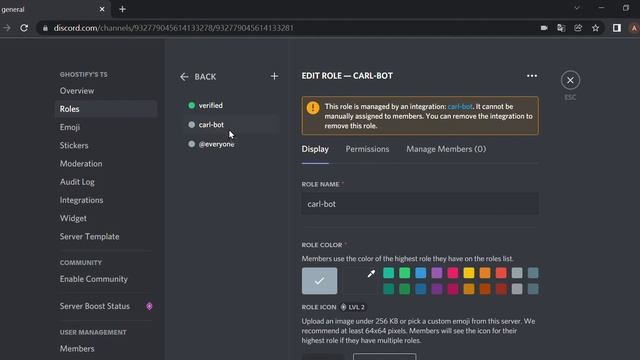
Task: Open the tab search chevron in title bar
Action: (x=577, y=8)
